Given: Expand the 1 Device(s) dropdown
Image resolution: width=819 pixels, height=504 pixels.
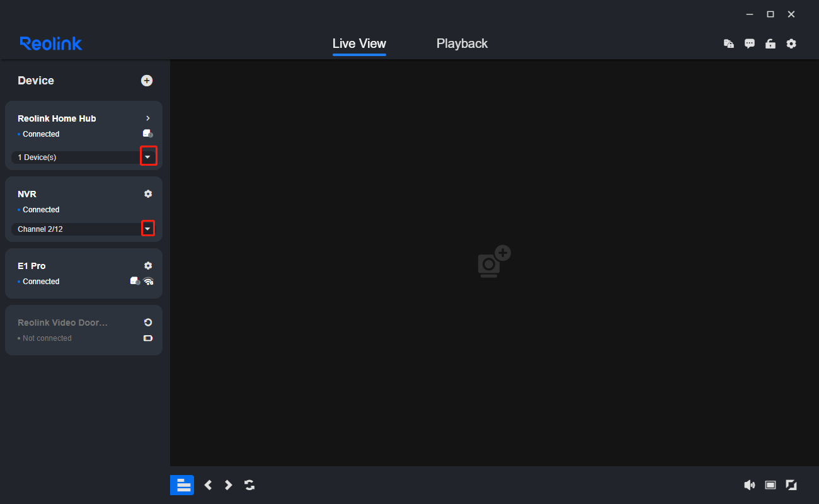Looking at the screenshot, I should pyautogui.click(x=148, y=156).
